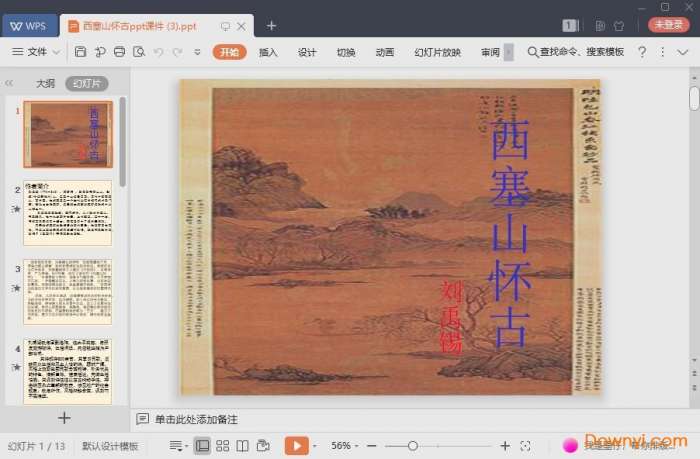This screenshot has width=700, height=459.
Task: Open help with the question mark icon
Action: [x=642, y=52]
